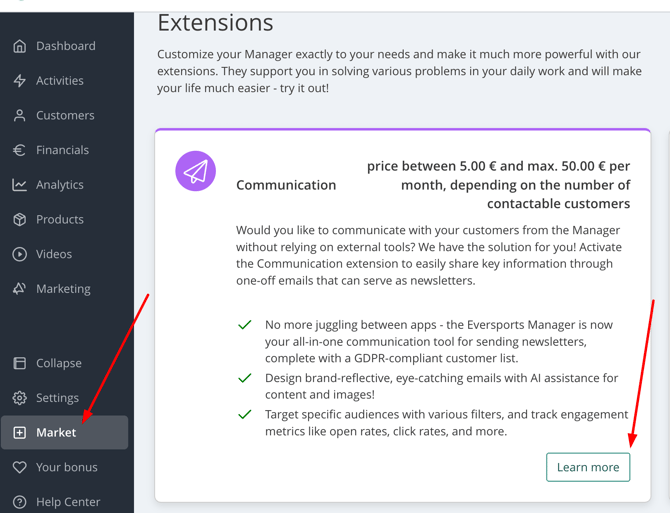Click the Financials euro icon
Screen dimensions: 670x513
click(x=20, y=150)
